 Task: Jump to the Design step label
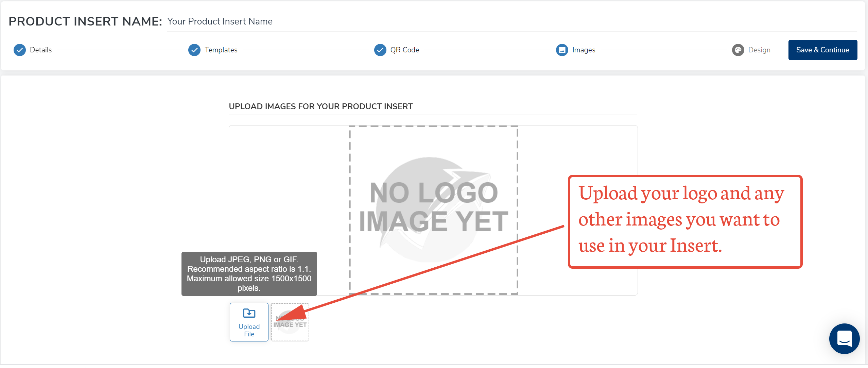759,50
